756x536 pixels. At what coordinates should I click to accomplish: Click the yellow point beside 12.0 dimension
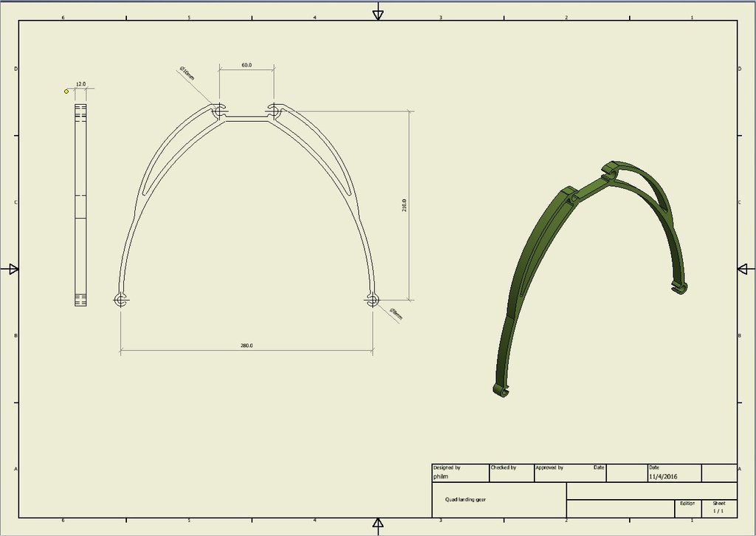point(66,92)
